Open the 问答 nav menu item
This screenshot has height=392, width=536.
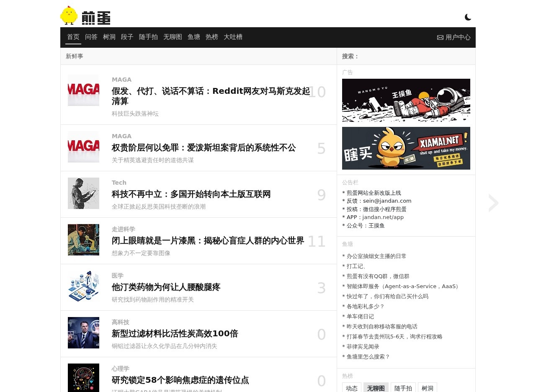[x=91, y=37]
